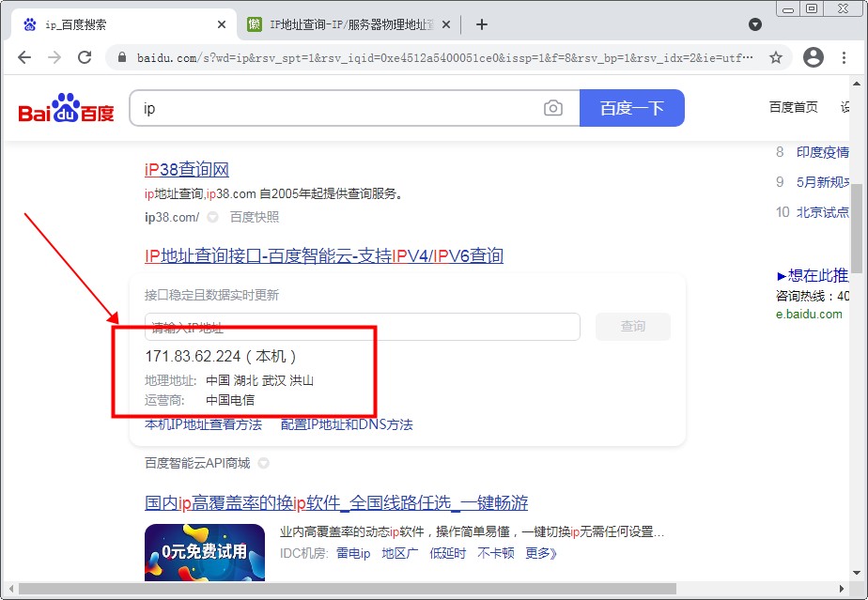Click the 查询 button

(x=633, y=327)
